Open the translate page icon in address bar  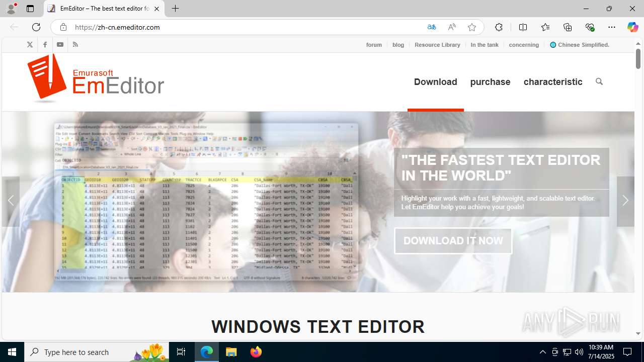pos(431,27)
